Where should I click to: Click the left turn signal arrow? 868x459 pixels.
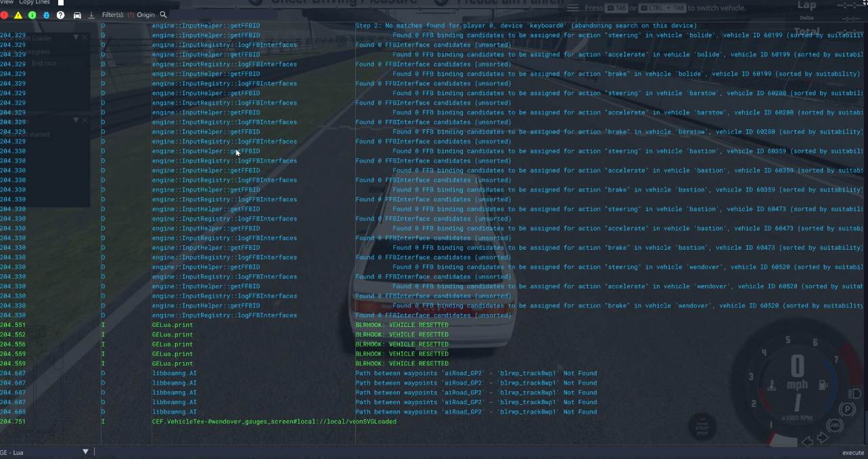[807, 441]
